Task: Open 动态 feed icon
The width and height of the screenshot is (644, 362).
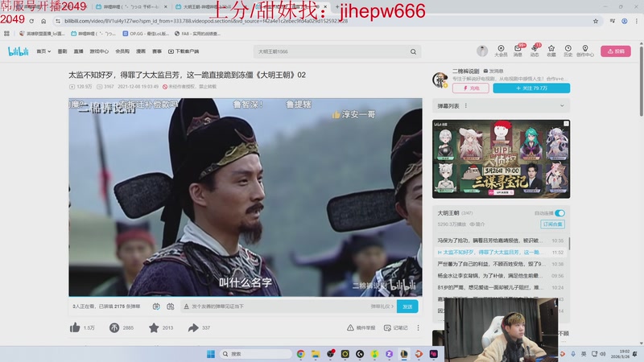Action: pyautogui.click(x=535, y=51)
